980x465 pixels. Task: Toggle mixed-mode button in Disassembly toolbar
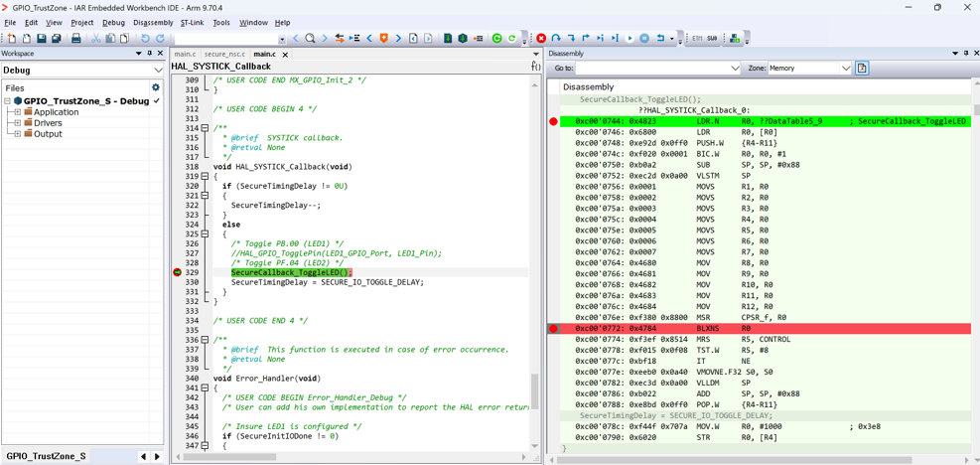tap(861, 68)
